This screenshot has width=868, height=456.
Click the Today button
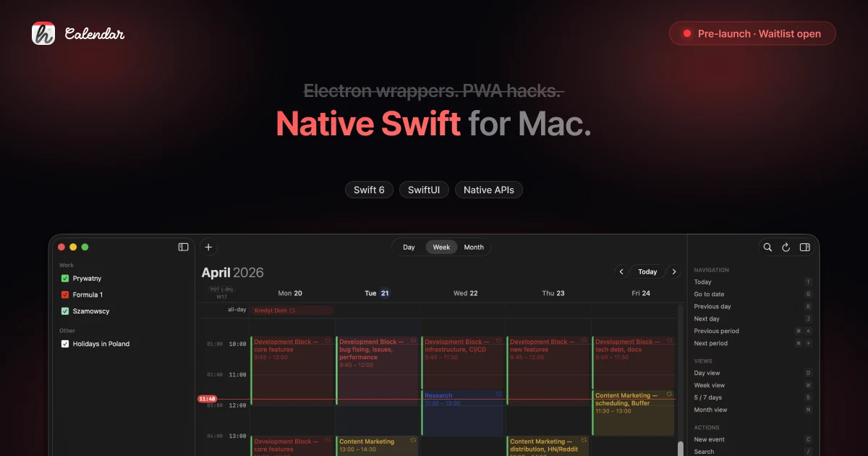[647, 271]
